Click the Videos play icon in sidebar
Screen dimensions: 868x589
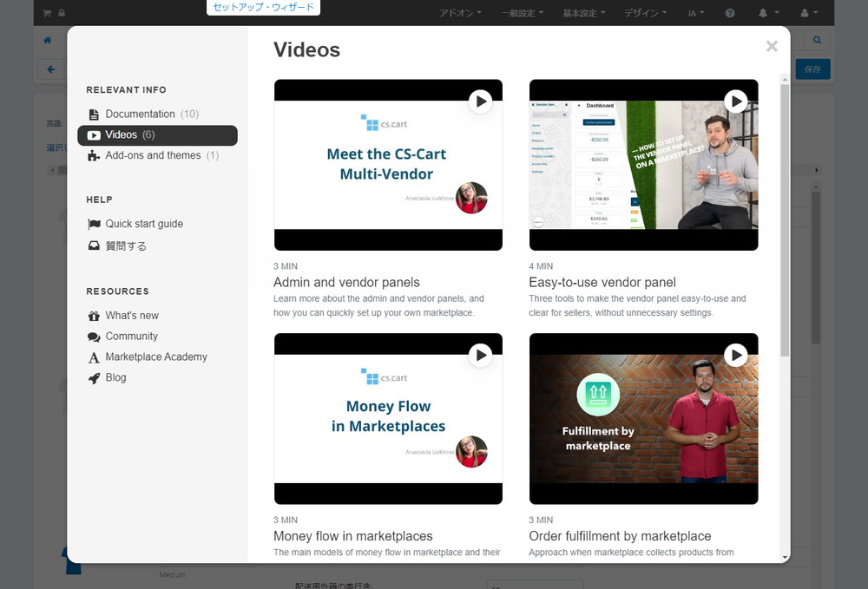94,135
